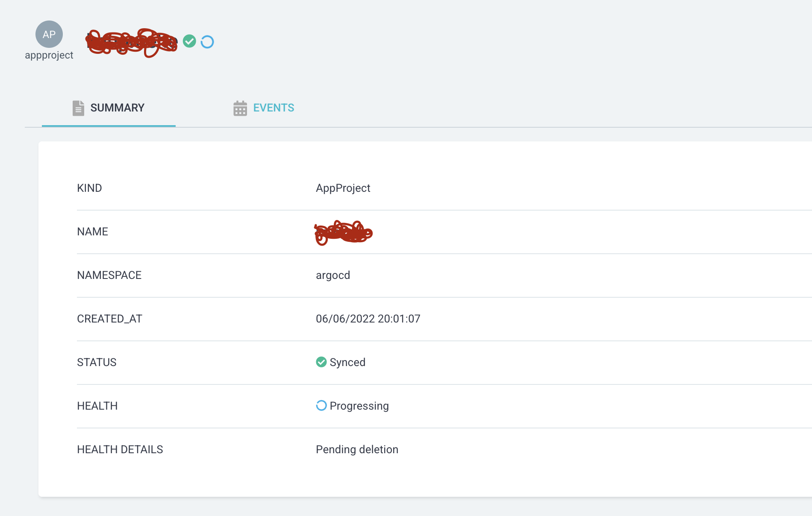Click the Synced status check icon in STATUS row
This screenshot has width=812, height=516.
click(321, 362)
